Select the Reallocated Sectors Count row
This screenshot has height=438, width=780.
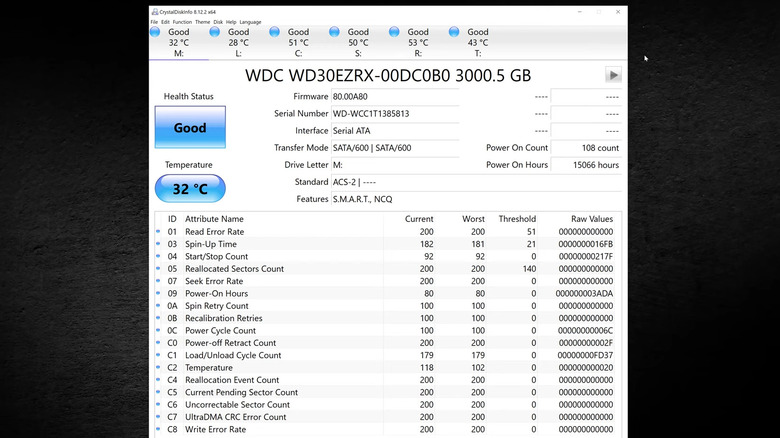click(390, 269)
